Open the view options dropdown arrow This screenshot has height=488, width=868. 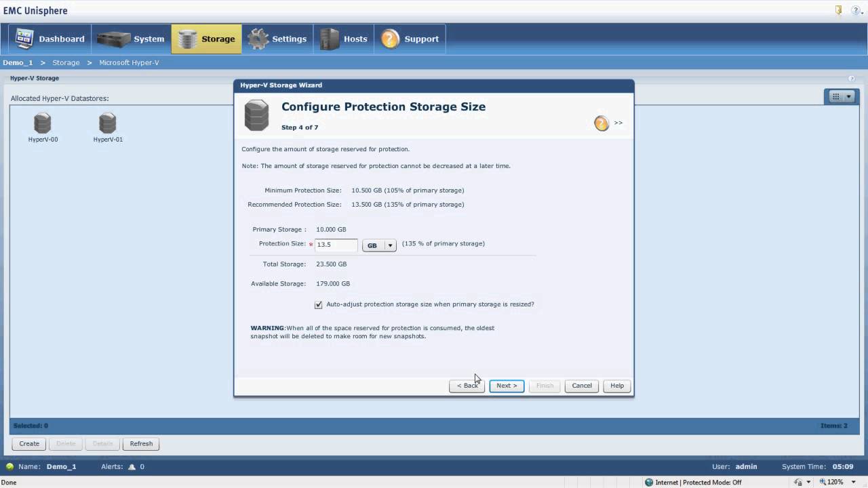click(849, 97)
